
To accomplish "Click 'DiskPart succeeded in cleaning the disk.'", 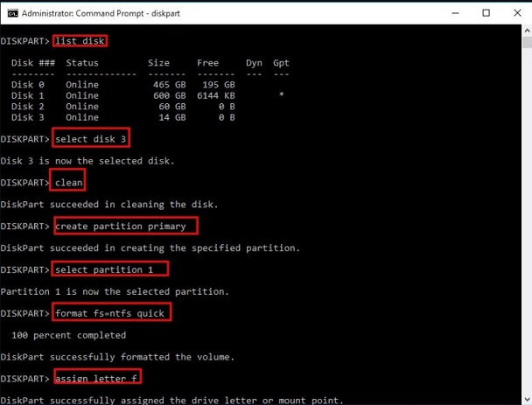I will (x=109, y=205).
